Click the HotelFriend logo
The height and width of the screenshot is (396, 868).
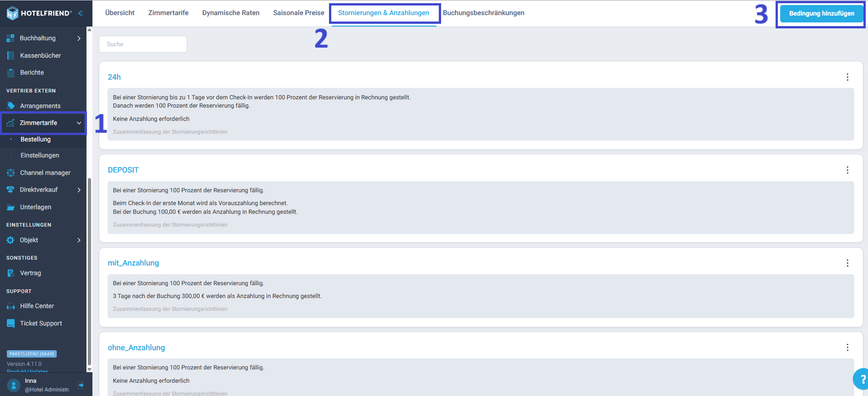pyautogui.click(x=39, y=13)
